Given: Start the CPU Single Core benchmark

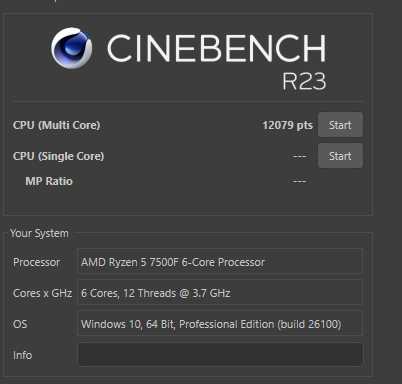Looking at the screenshot, I should pyautogui.click(x=340, y=156).
